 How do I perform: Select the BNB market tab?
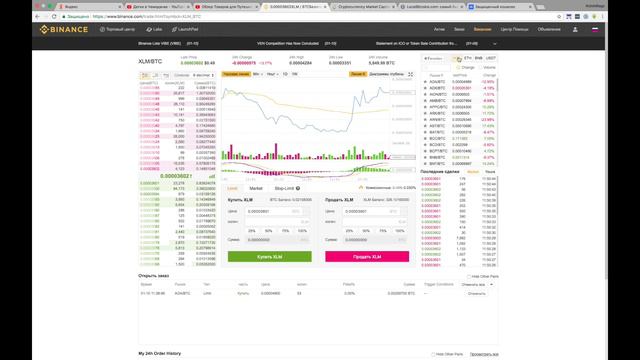[478, 58]
